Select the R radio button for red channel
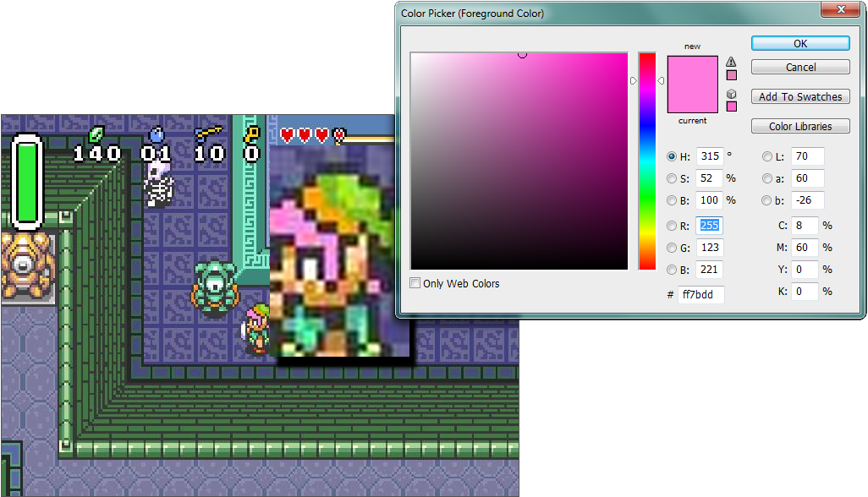Viewport: 868px width, 497px height. [x=671, y=226]
